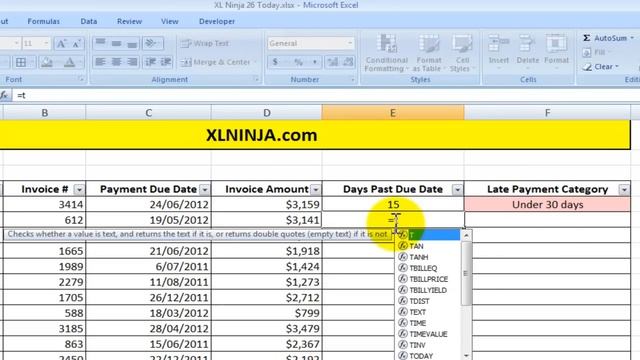Toggle Wrap Text
640x360 pixels.
[x=205, y=43]
